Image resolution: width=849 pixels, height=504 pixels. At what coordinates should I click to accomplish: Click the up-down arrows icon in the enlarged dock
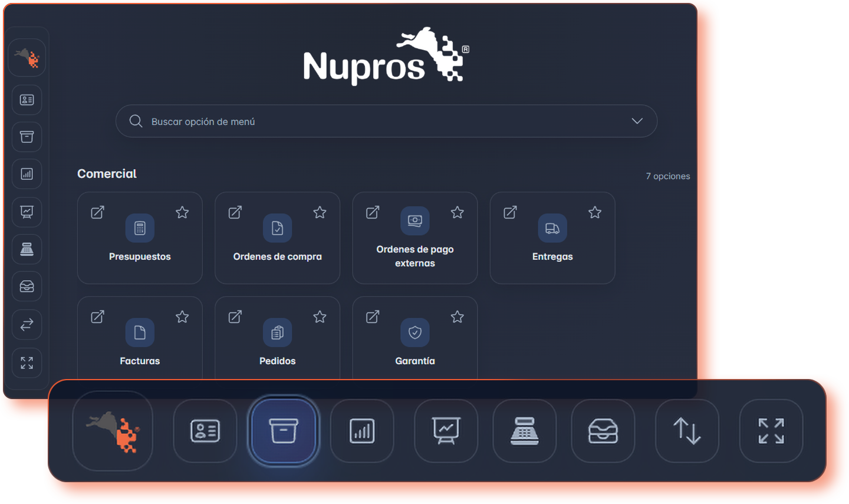click(x=687, y=431)
